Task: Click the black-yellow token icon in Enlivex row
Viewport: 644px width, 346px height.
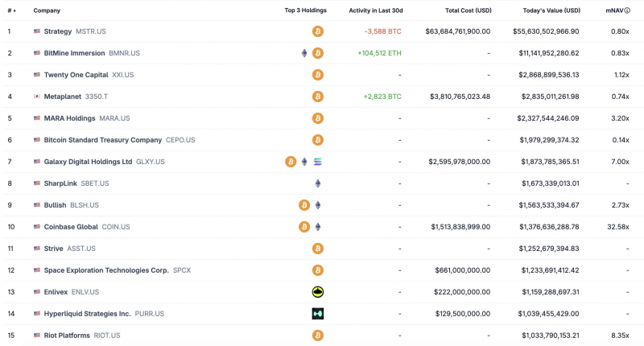Action: tap(317, 292)
